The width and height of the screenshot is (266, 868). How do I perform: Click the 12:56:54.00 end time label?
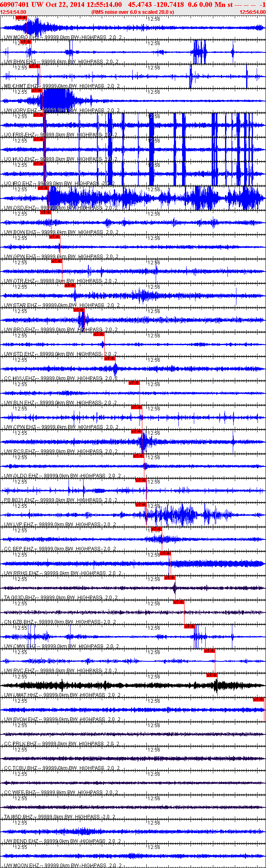(x=252, y=12)
